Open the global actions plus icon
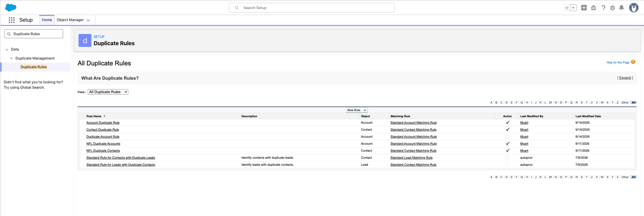Screen dimensions: 644x216 584,8
